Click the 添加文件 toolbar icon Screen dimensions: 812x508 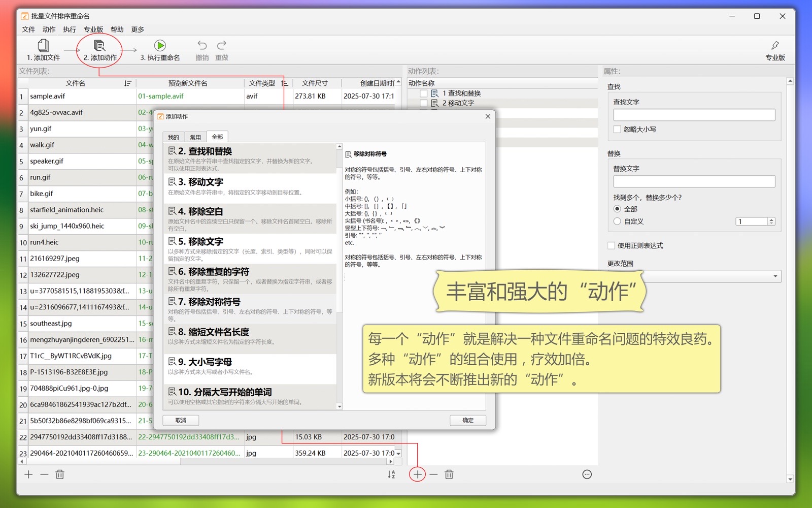pos(43,46)
